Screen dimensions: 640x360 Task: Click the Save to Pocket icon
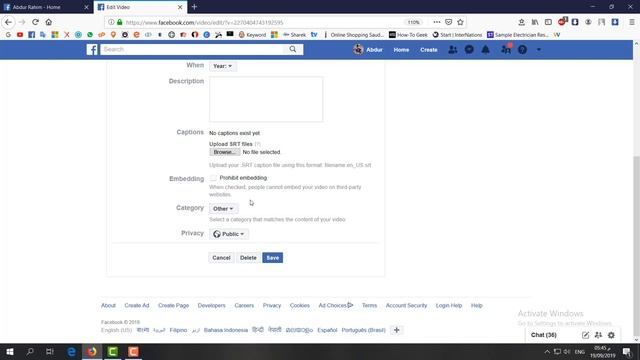[449, 22]
